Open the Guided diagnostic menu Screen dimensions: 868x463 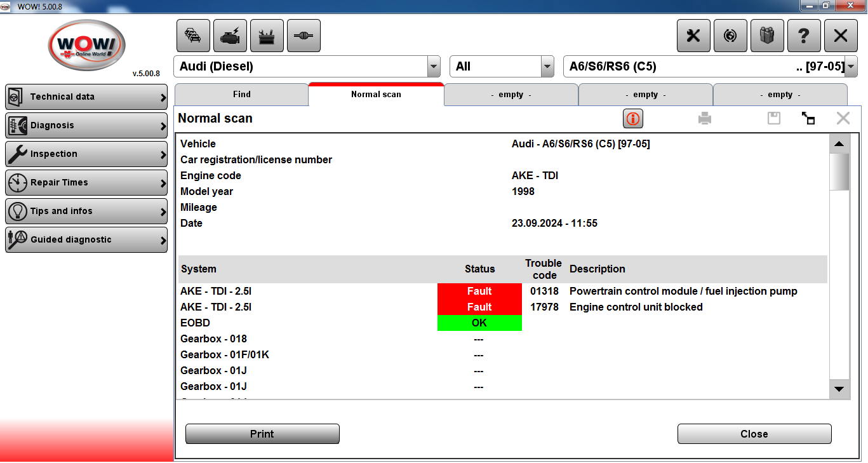tap(86, 239)
